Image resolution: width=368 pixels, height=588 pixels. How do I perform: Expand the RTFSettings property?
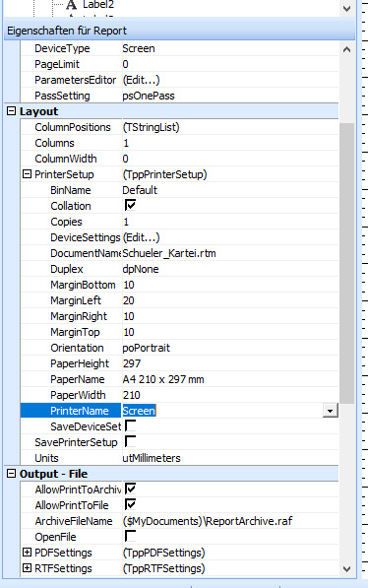[x=27, y=567]
